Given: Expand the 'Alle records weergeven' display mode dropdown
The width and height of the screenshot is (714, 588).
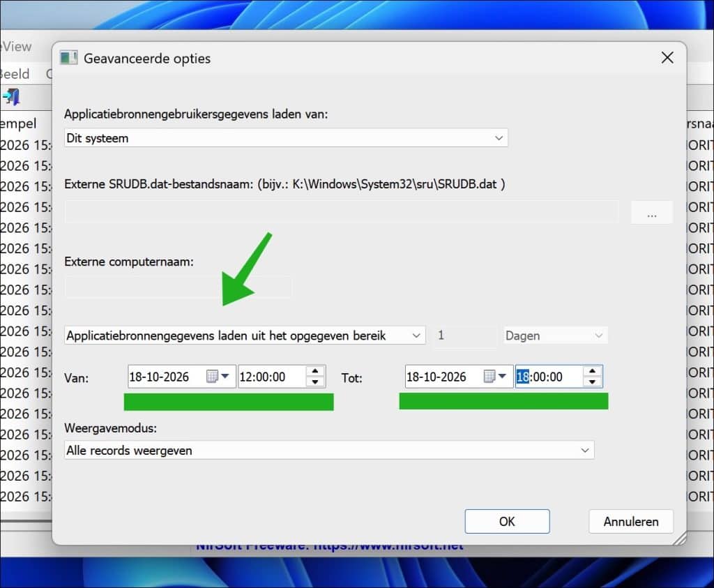Looking at the screenshot, I should 329,451.
